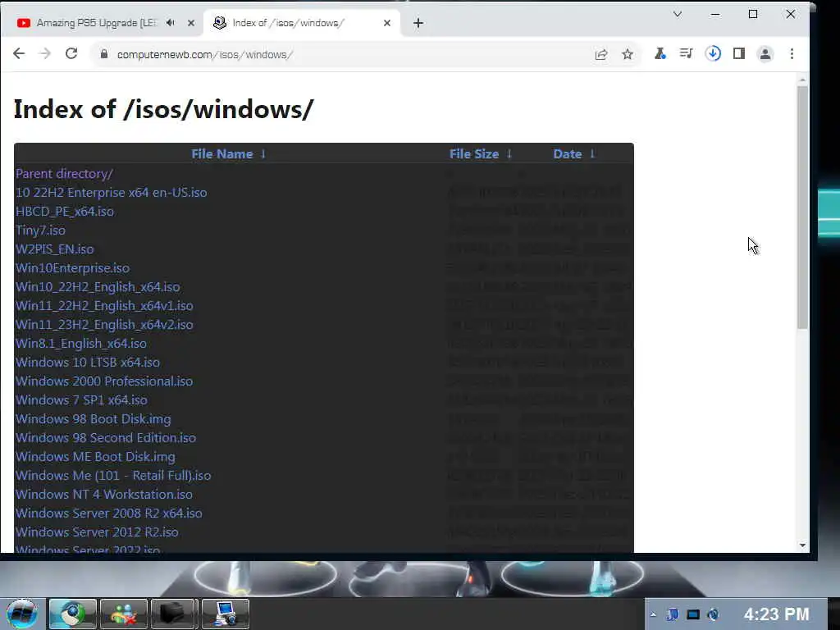Screen dimensions: 840x630
Task: Click the tray flag icon
Action: coord(673,614)
